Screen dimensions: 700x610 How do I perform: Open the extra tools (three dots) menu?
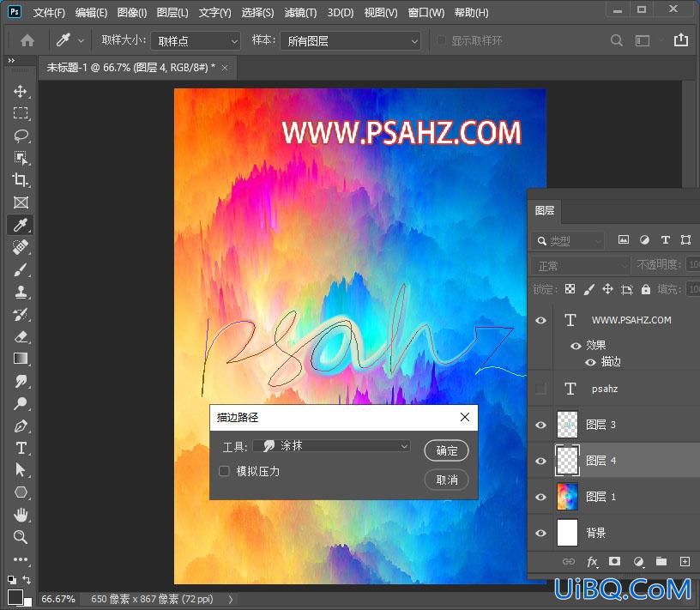[20, 559]
